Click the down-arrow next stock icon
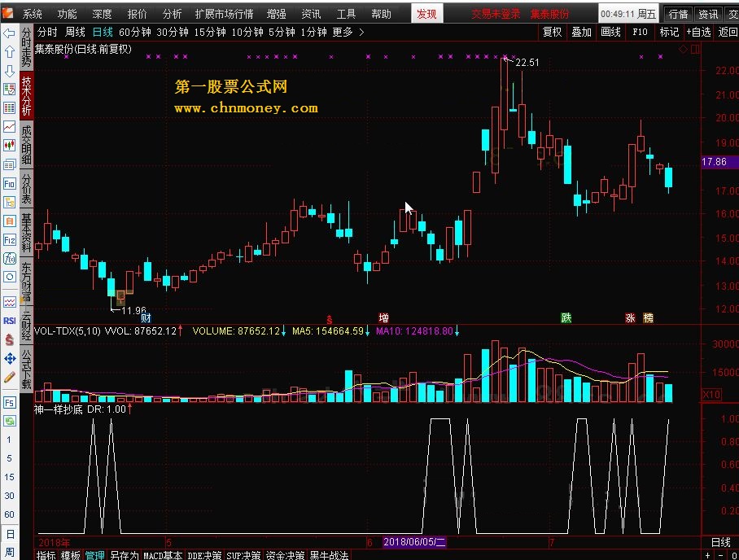 [x=9, y=71]
